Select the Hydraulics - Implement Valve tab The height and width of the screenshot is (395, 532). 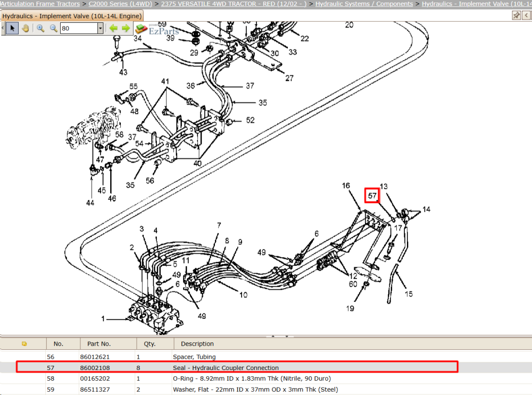point(72,16)
